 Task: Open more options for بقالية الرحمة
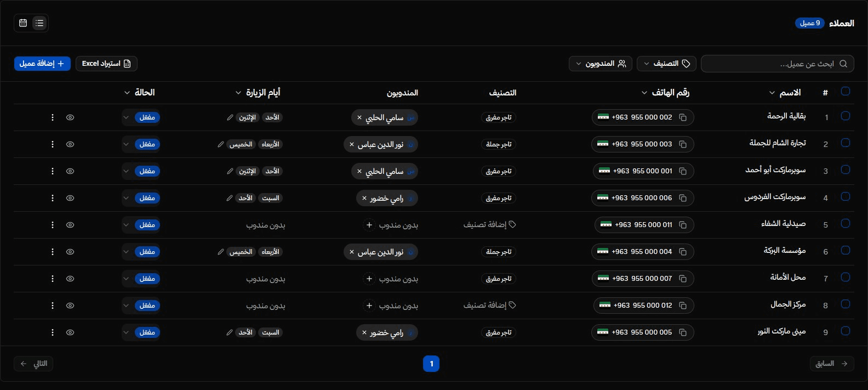pyautogui.click(x=53, y=117)
